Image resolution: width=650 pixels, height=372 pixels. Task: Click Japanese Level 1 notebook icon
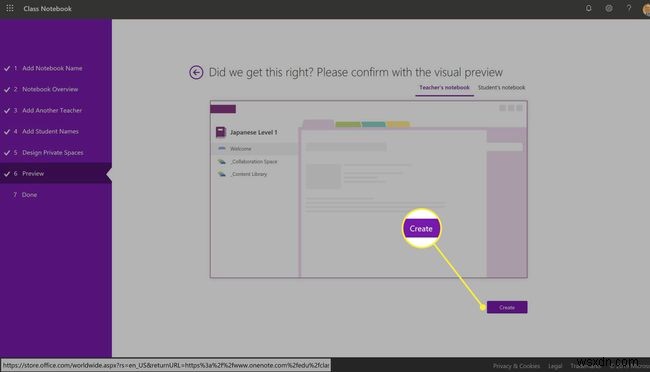221,132
